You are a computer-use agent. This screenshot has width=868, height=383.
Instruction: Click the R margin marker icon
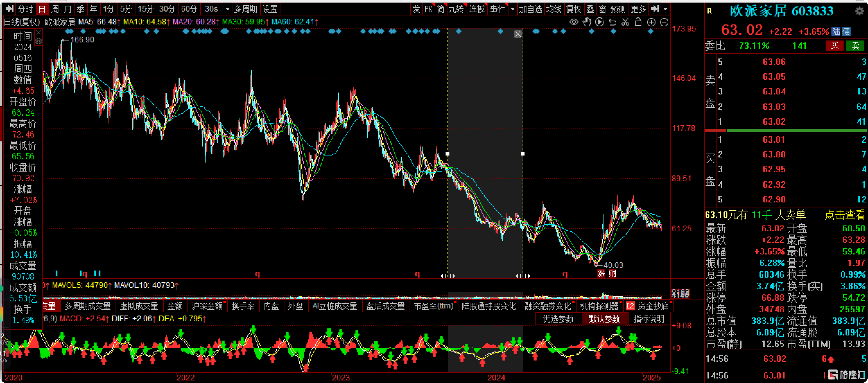pos(710,11)
